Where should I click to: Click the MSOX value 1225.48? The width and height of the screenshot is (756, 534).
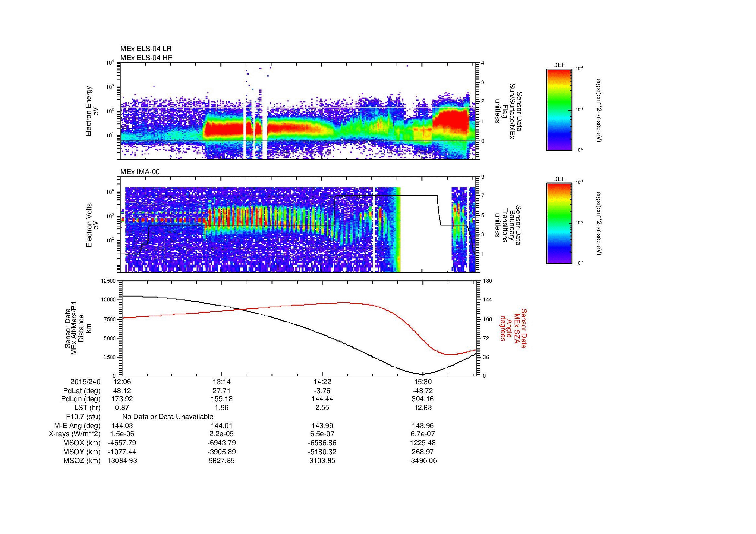click(x=422, y=443)
